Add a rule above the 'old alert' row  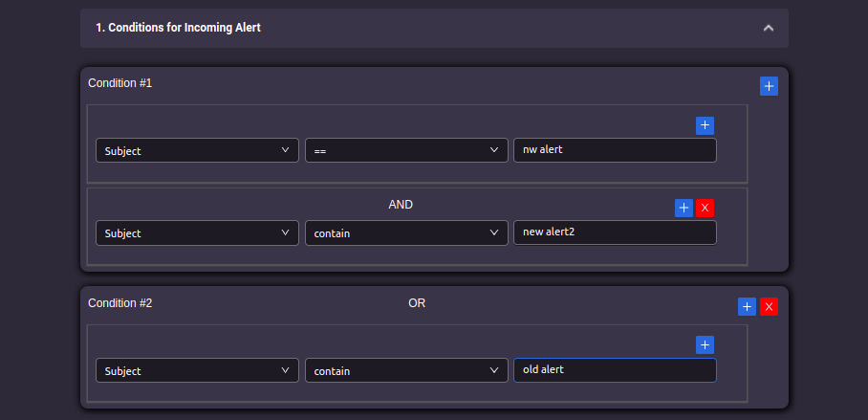pyautogui.click(x=705, y=344)
